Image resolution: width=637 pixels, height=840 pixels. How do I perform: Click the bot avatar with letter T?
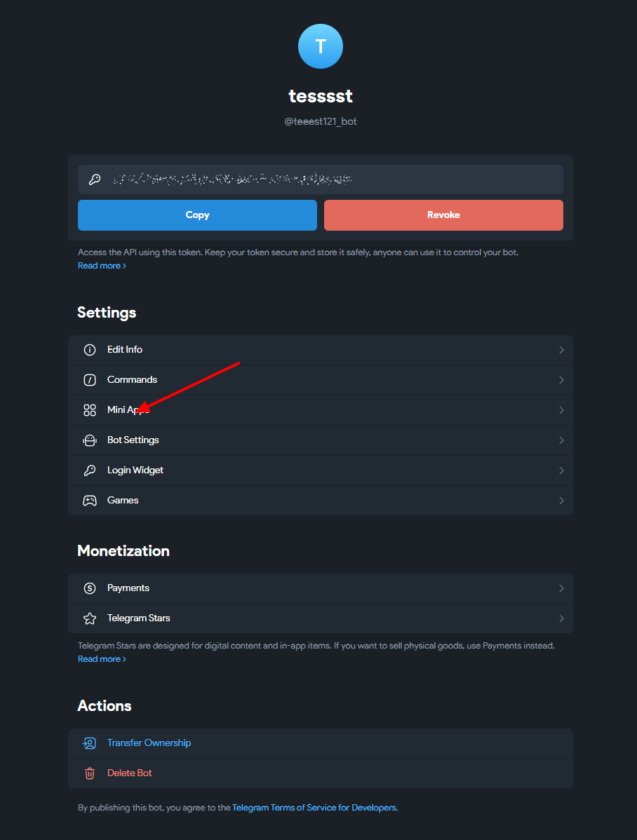320,46
